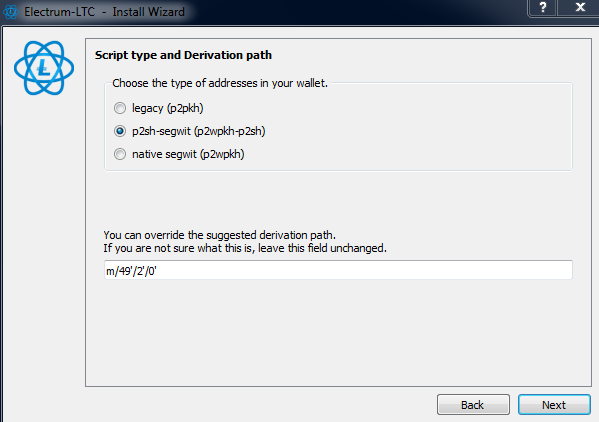This screenshot has width=599, height=422.
Task: Click 'Choose the type of addresses' group label
Action: tap(220, 83)
